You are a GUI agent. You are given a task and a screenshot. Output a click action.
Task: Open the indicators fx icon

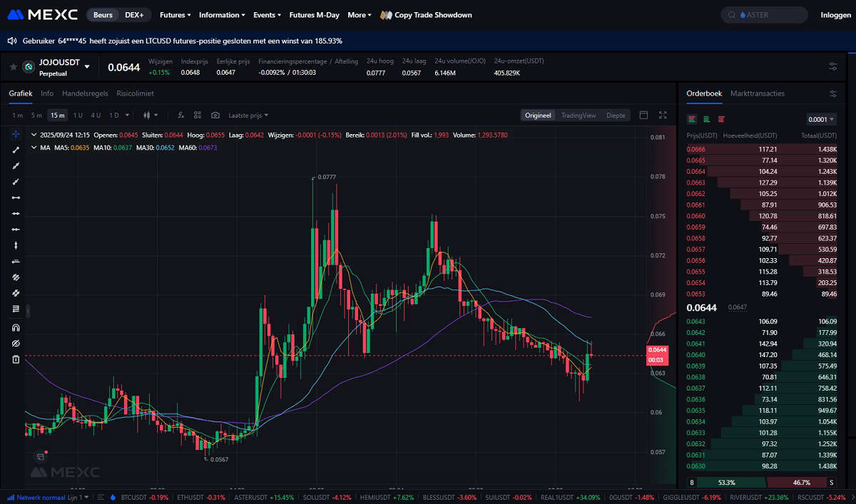[180, 115]
